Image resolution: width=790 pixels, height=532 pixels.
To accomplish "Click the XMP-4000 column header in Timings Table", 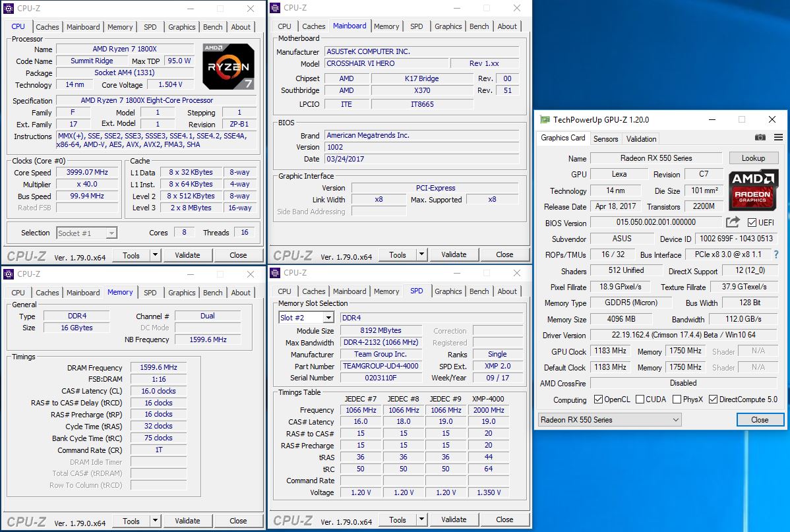I will pos(488,398).
